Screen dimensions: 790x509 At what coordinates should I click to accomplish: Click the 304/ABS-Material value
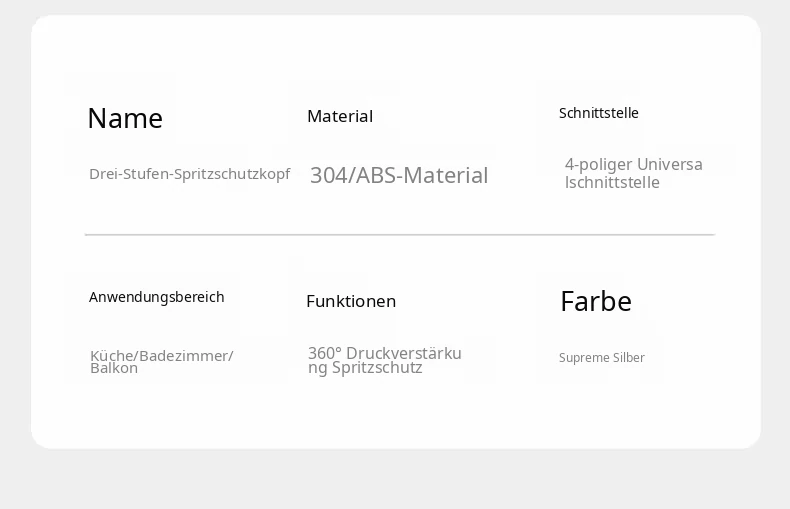pos(399,175)
